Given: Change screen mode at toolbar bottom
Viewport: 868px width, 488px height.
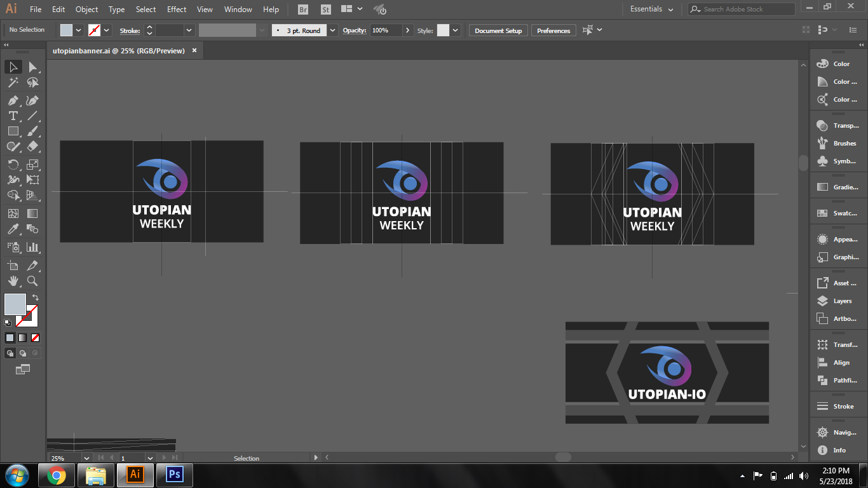Looking at the screenshot, I should coord(23,369).
